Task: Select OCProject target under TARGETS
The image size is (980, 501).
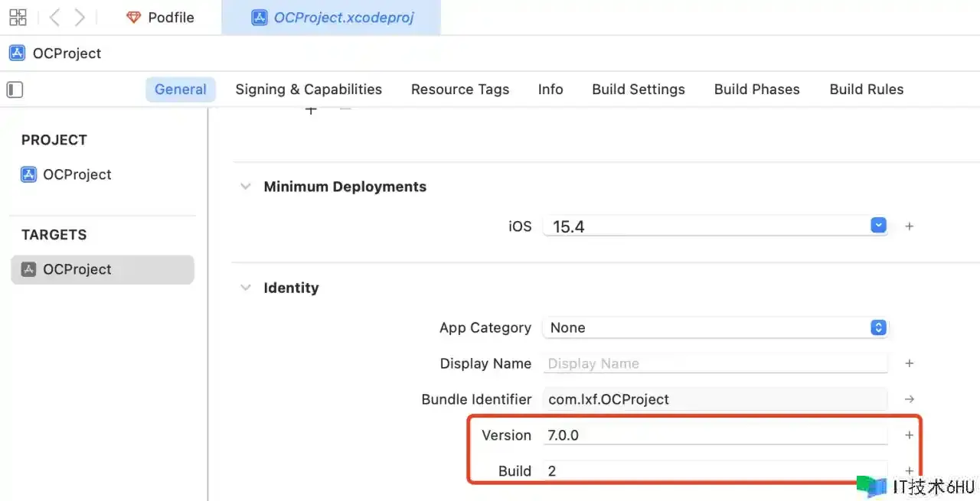Action: [x=77, y=269]
